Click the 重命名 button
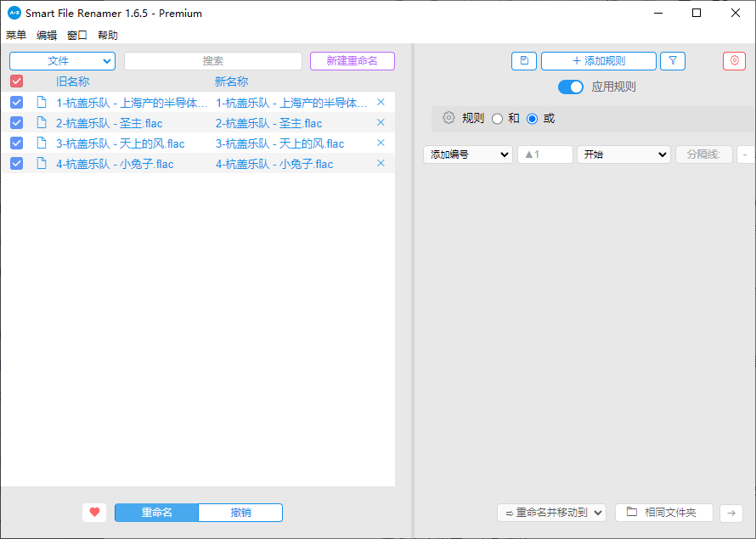Image resolution: width=756 pixels, height=539 pixels. [156, 513]
